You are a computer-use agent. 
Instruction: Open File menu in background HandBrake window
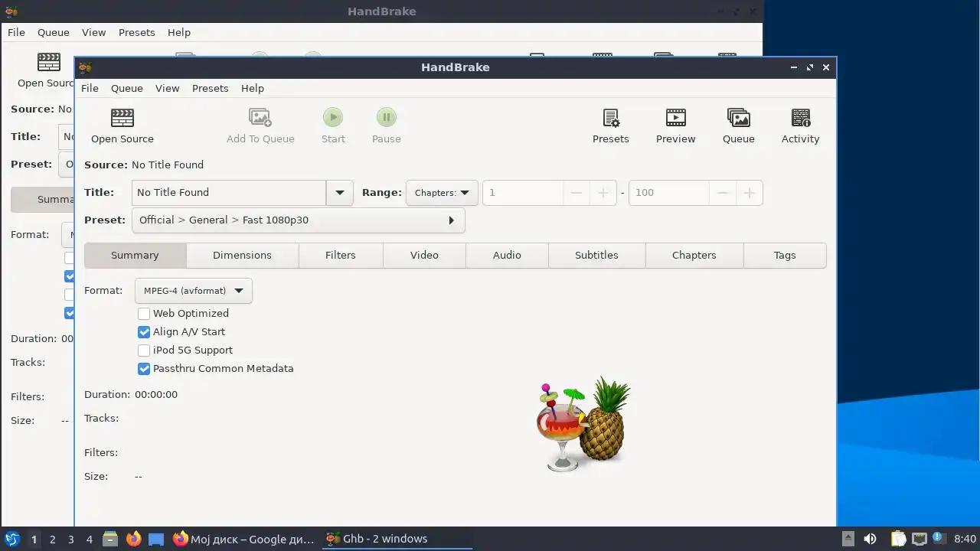pyautogui.click(x=16, y=32)
